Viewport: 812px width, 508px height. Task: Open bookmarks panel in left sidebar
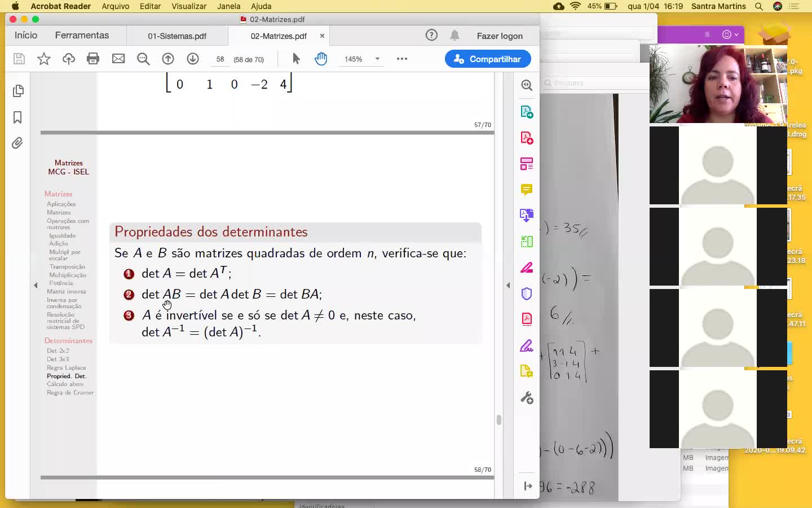click(17, 117)
